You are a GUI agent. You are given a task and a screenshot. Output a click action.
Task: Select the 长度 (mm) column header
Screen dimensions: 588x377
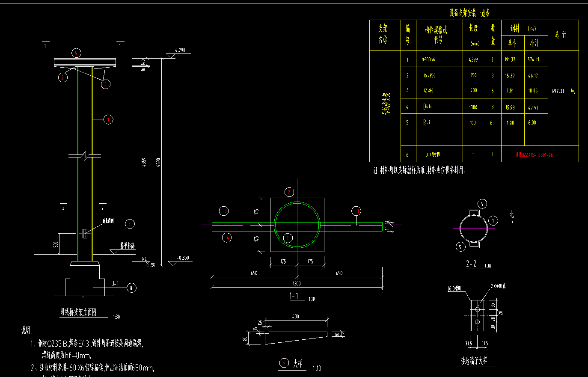(x=474, y=35)
